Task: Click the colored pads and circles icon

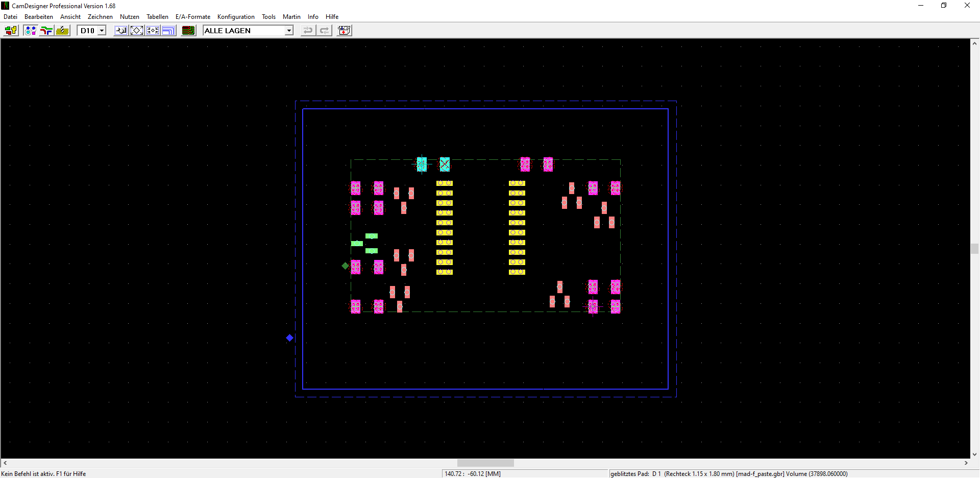Action: point(30,31)
